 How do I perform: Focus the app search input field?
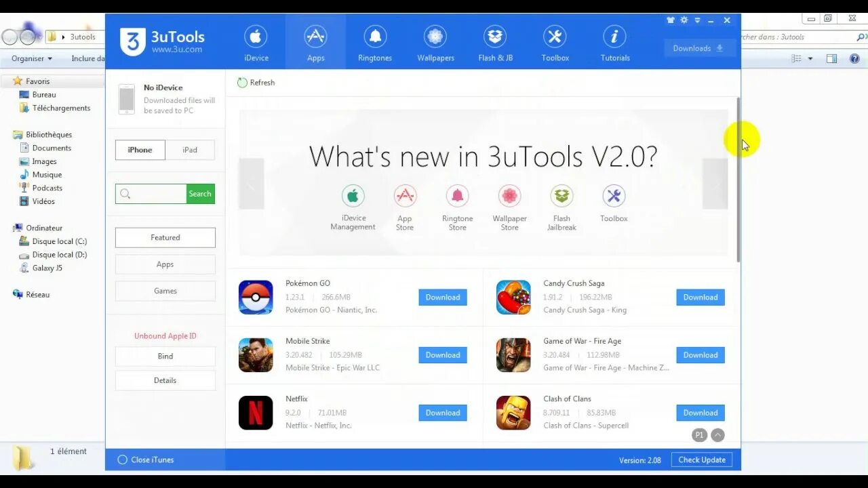[151, 194]
